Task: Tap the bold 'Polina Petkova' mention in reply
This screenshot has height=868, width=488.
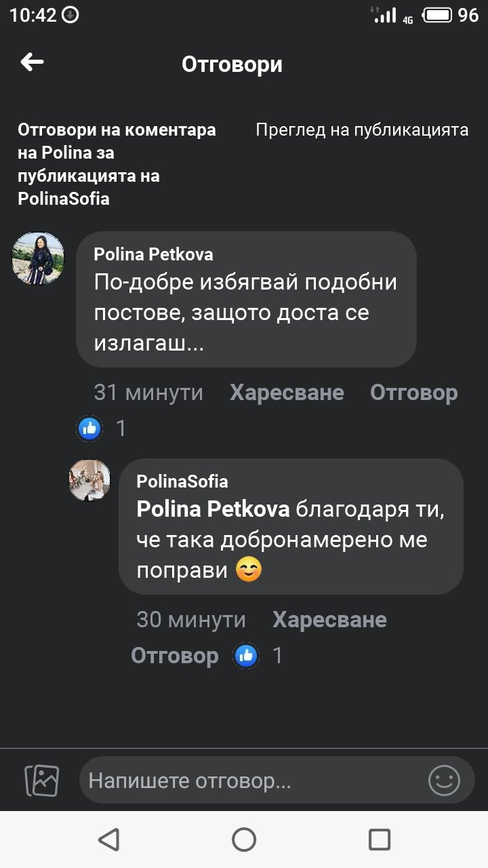Action: tap(213, 509)
